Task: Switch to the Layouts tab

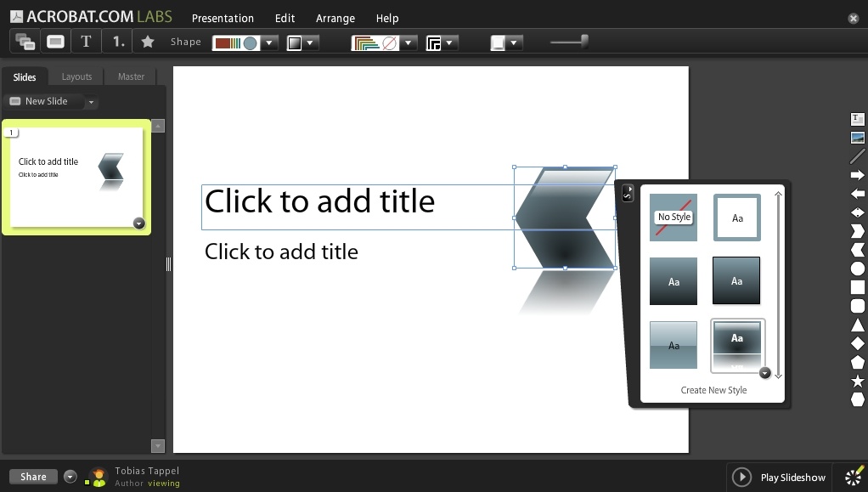Action: tap(76, 76)
